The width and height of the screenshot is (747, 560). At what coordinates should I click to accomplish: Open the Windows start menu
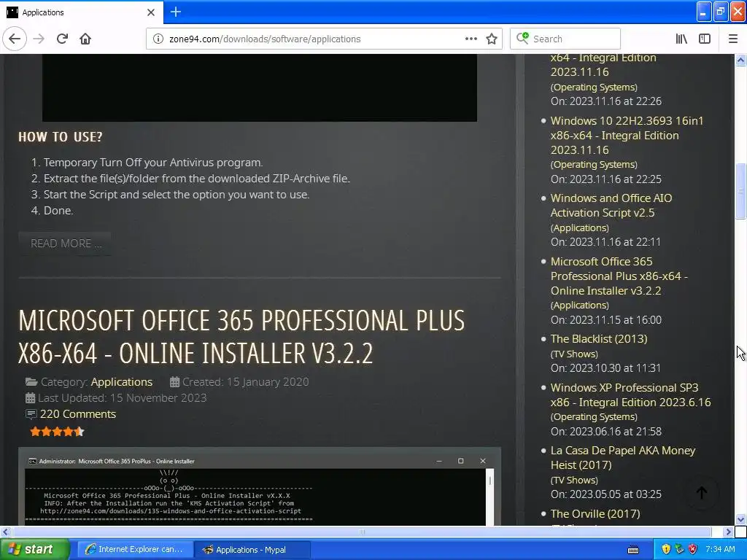(x=34, y=549)
